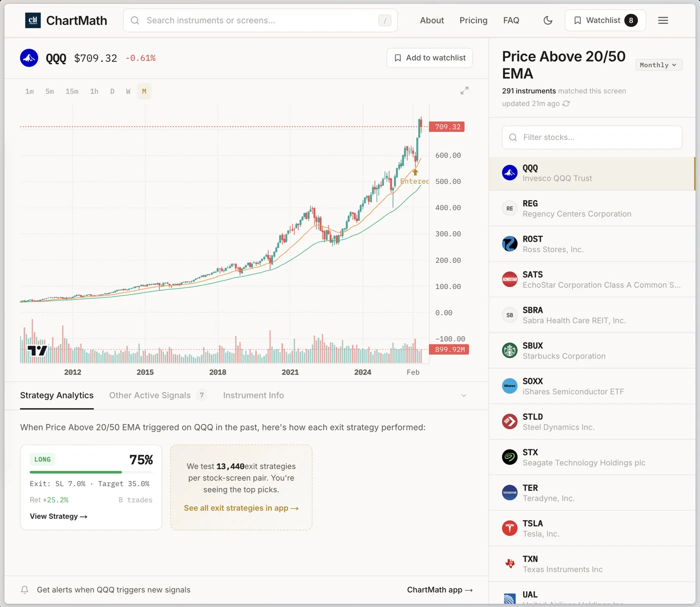This screenshot has width=700, height=607.
Task: Click the Teradyne logo icon
Action: point(509,492)
